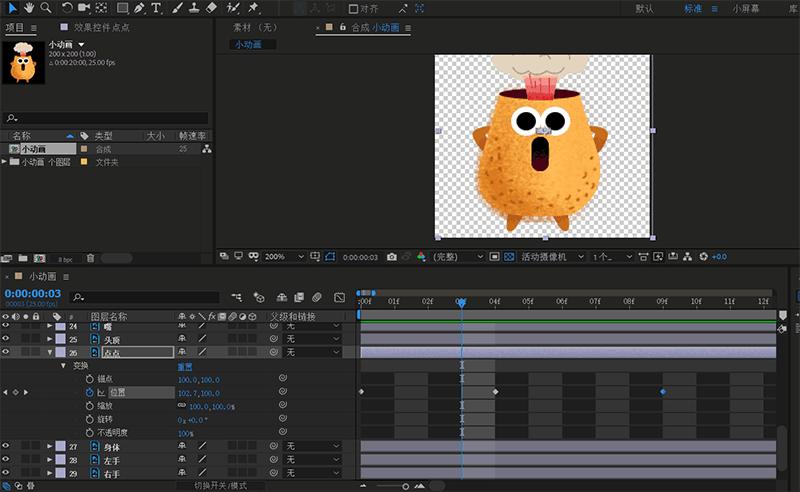This screenshot has width=800, height=492.
Task: Click the 9f position keyframe on timeline
Action: click(x=663, y=392)
